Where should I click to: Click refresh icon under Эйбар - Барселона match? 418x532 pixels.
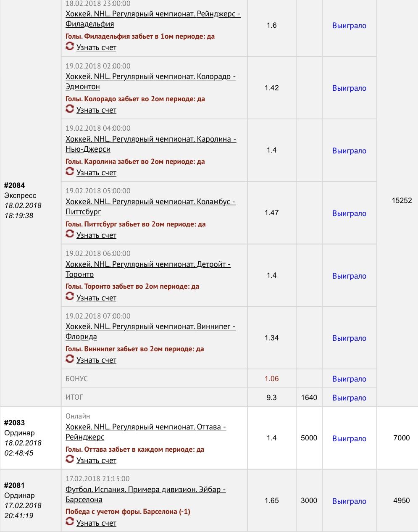coord(70,522)
